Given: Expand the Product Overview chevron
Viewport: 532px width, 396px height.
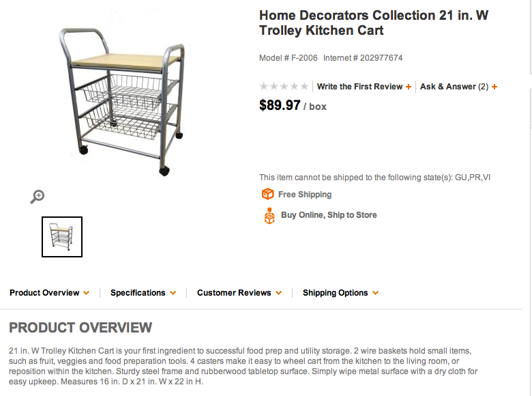Looking at the screenshot, I should pos(87,293).
